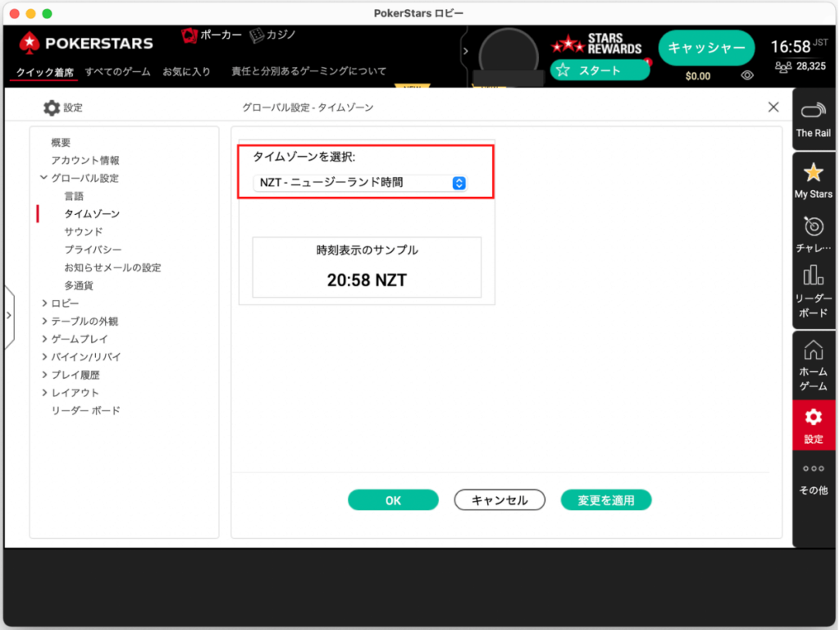Expand the left side panel arrow
Image resolution: width=840 pixels, height=630 pixels.
[x=8, y=316]
